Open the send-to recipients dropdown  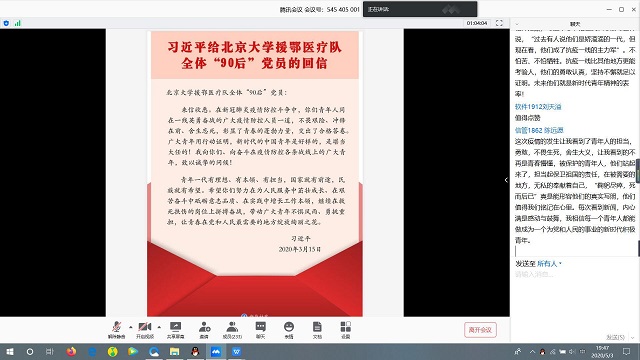pyautogui.click(x=549, y=264)
